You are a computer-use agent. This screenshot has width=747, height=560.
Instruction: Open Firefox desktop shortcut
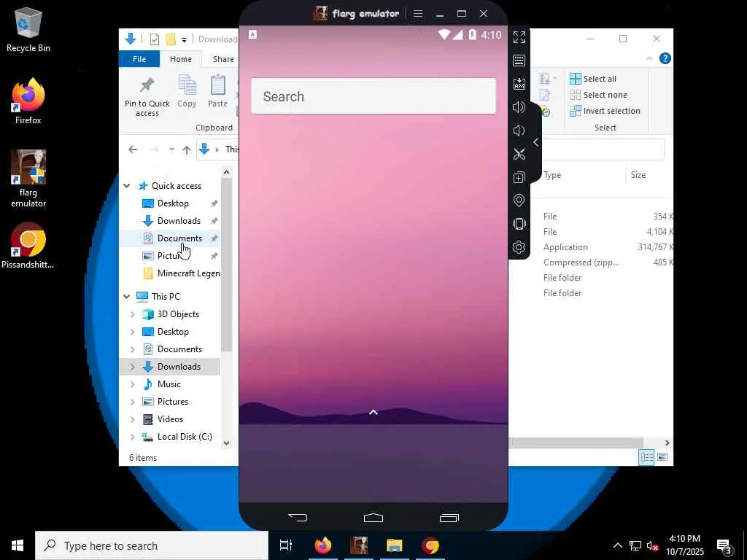(28, 101)
